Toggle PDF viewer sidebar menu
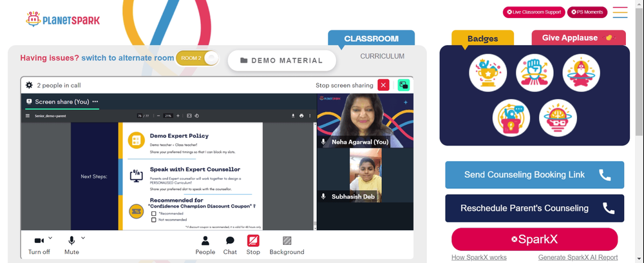This screenshot has height=263, width=644. [28, 116]
